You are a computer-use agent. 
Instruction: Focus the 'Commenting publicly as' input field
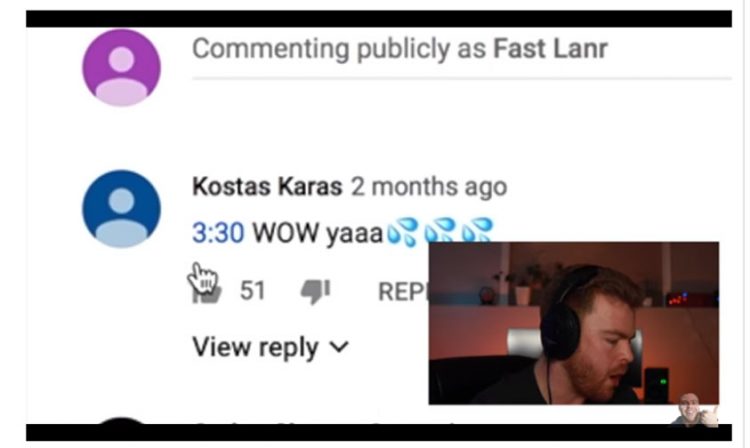tap(462, 53)
